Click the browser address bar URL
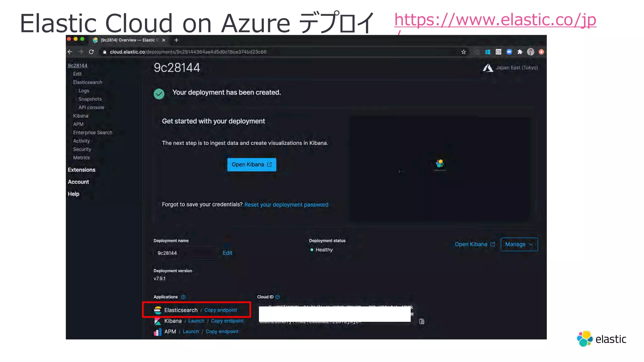644x362 pixels. click(188, 52)
